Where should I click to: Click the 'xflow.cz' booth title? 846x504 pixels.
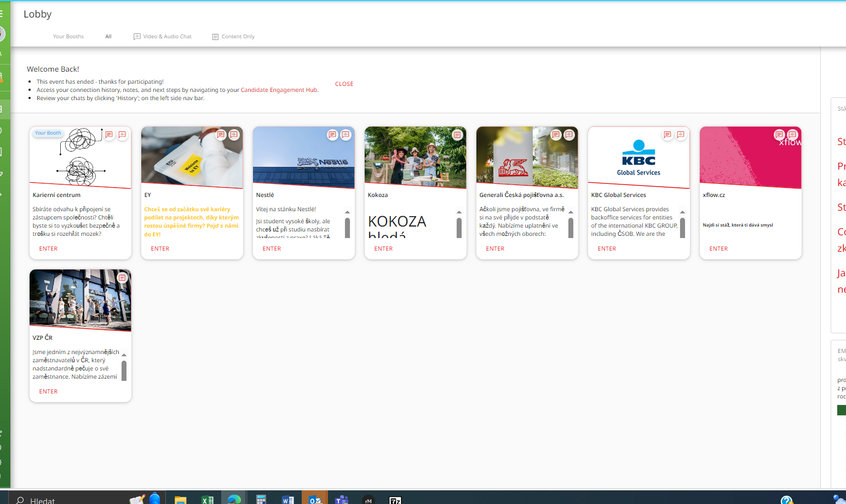[714, 195]
